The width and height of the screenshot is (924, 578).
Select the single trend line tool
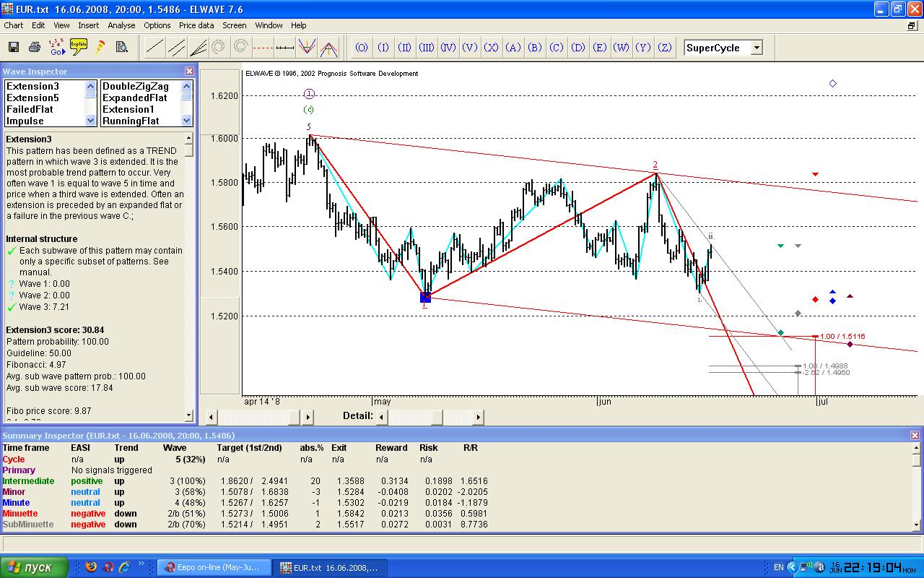154,48
